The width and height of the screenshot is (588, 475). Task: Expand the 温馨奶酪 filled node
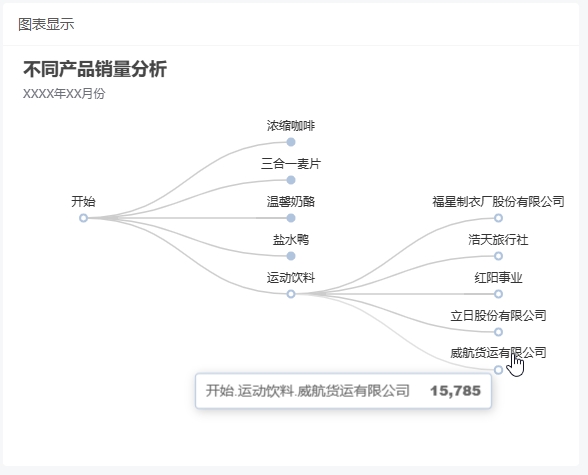tap(291, 218)
